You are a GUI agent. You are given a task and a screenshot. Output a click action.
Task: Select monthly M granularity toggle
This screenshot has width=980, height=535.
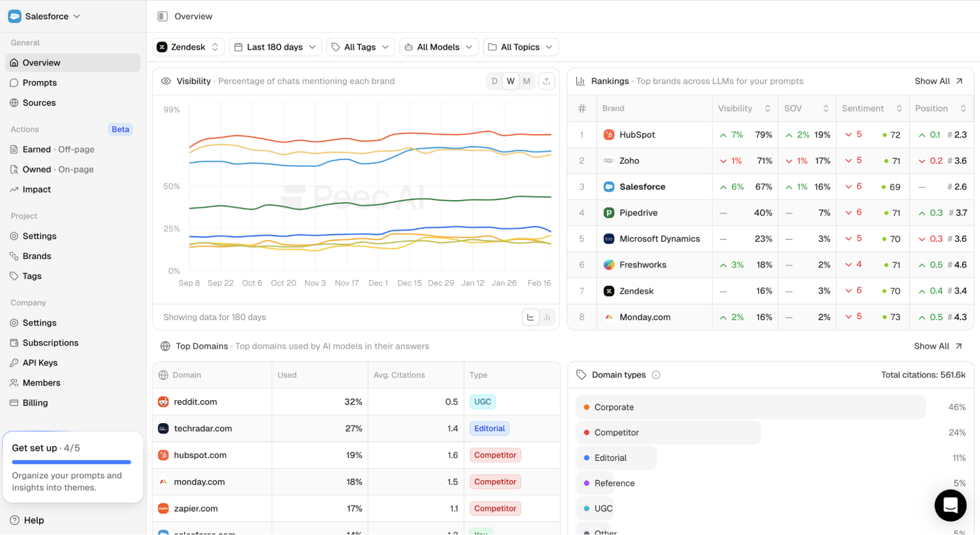click(527, 81)
